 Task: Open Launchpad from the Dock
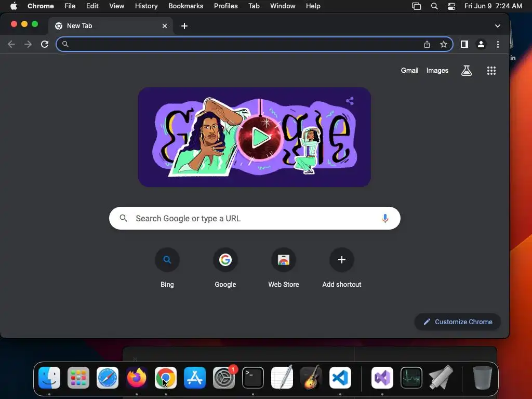coord(78,377)
